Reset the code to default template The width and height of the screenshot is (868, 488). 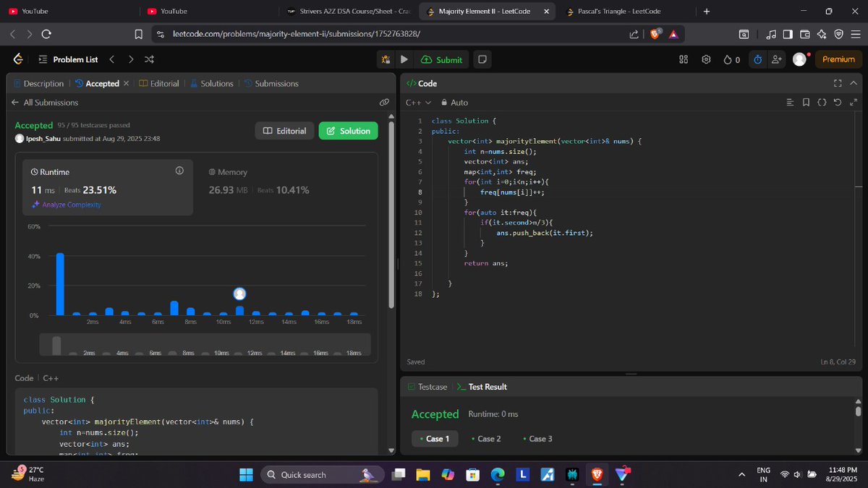(x=838, y=103)
